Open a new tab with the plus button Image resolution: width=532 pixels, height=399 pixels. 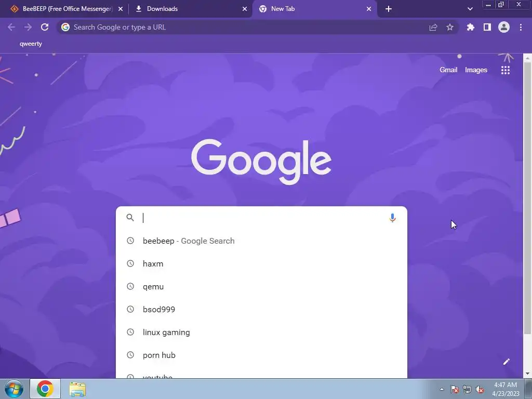389,9
